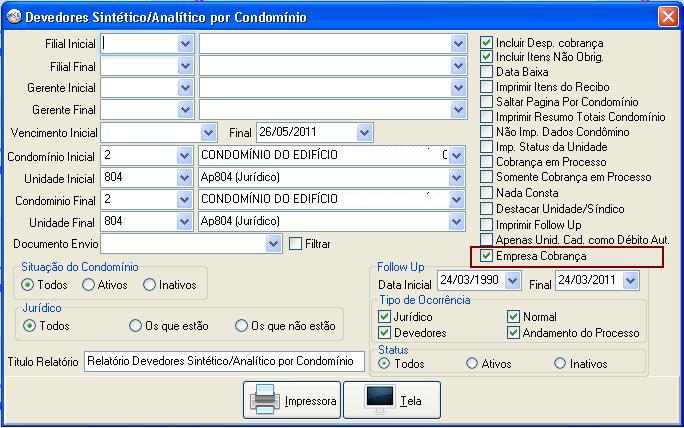This screenshot has height=428, width=684.
Task: Toggle the Empresa Cobrança checkbox
Action: tap(487, 257)
